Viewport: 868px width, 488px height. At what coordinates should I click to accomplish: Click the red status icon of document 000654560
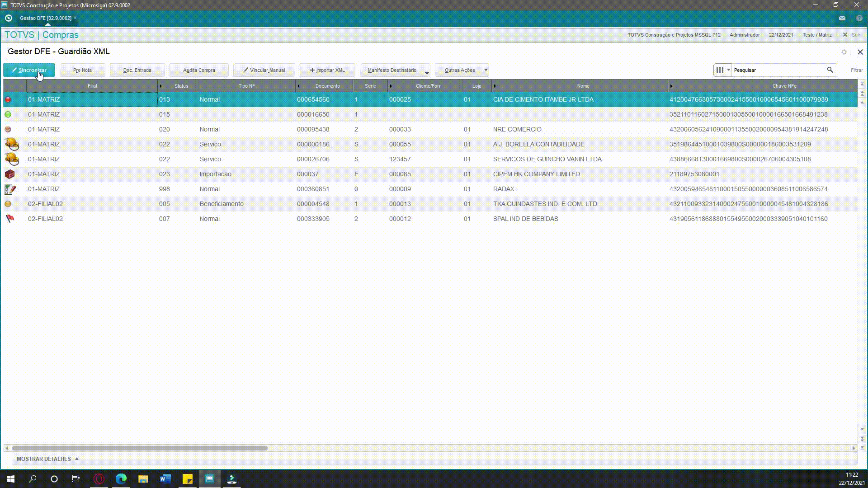(x=8, y=99)
